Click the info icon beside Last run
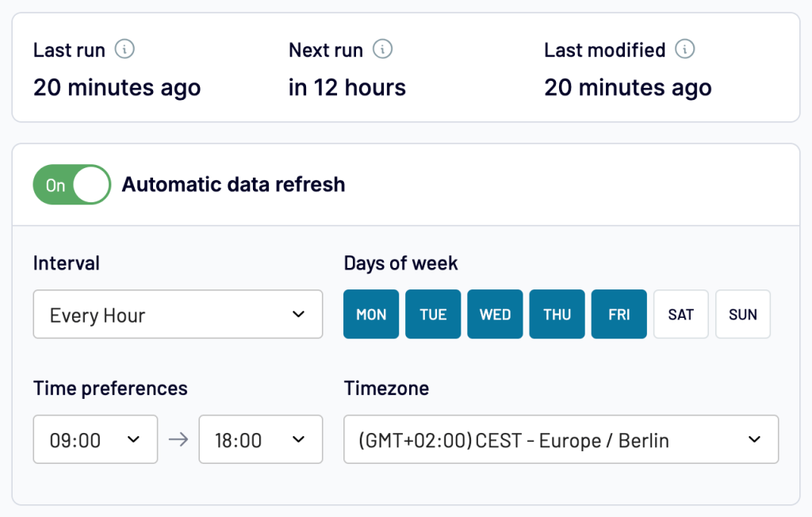This screenshot has width=812, height=517. point(124,50)
